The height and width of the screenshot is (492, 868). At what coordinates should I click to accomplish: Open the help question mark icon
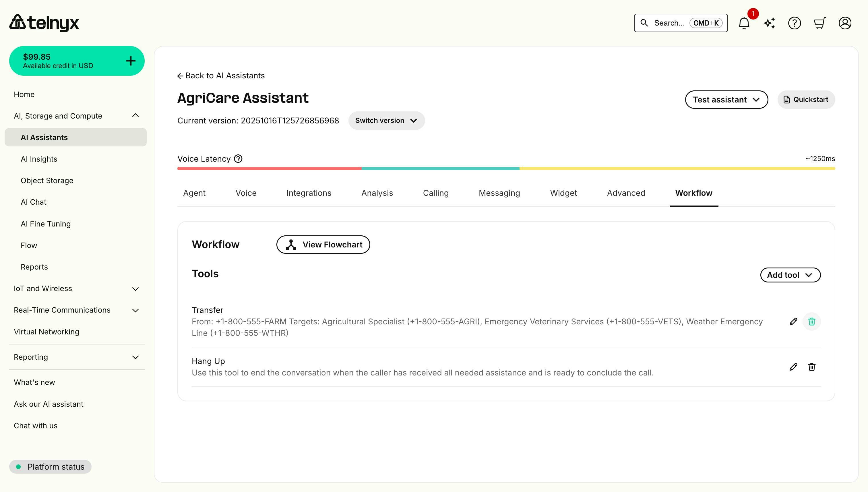(794, 23)
